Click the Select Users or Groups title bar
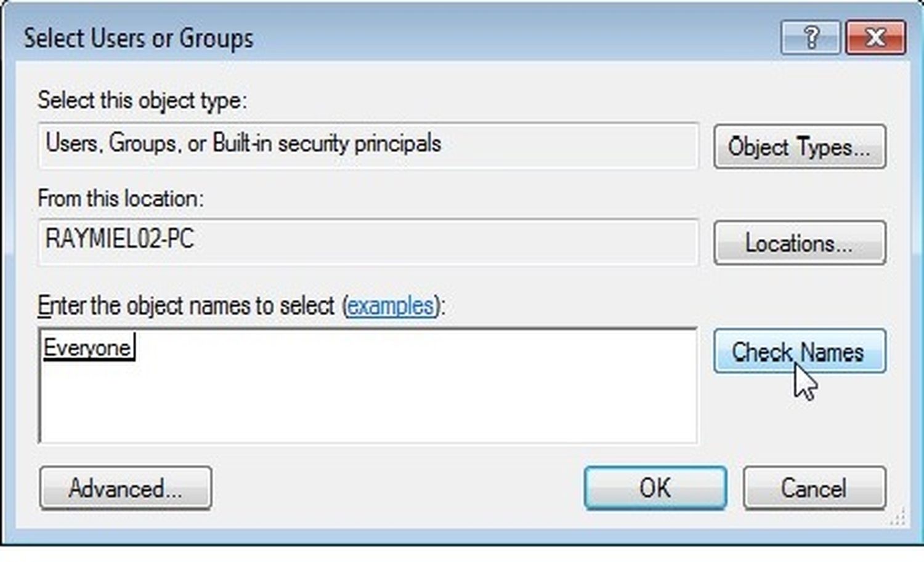Screen dimensions: 924x562 point(394,38)
